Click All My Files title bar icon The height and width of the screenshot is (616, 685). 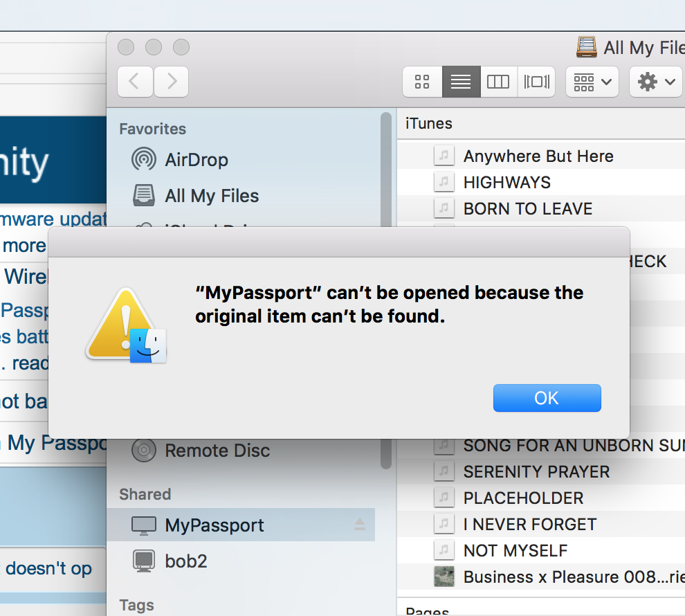pos(586,47)
